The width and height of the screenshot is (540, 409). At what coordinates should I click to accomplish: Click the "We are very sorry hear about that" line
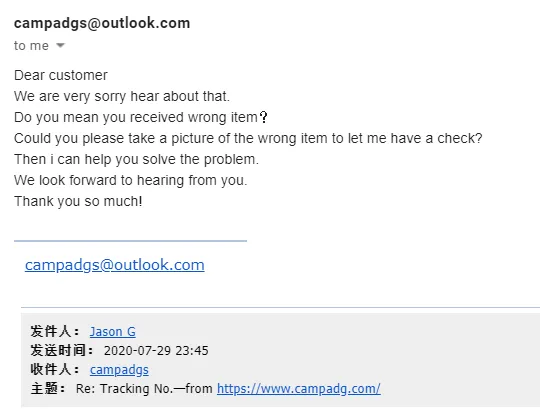pyautogui.click(x=122, y=96)
